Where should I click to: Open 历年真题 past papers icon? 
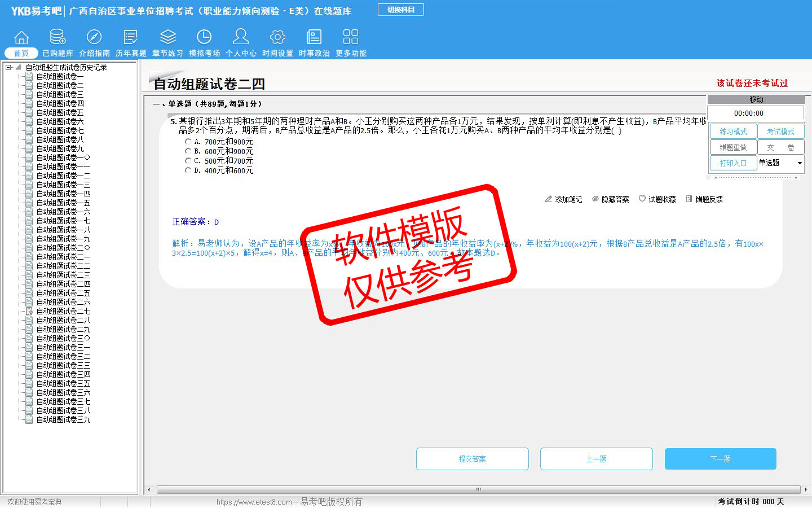(x=131, y=38)
